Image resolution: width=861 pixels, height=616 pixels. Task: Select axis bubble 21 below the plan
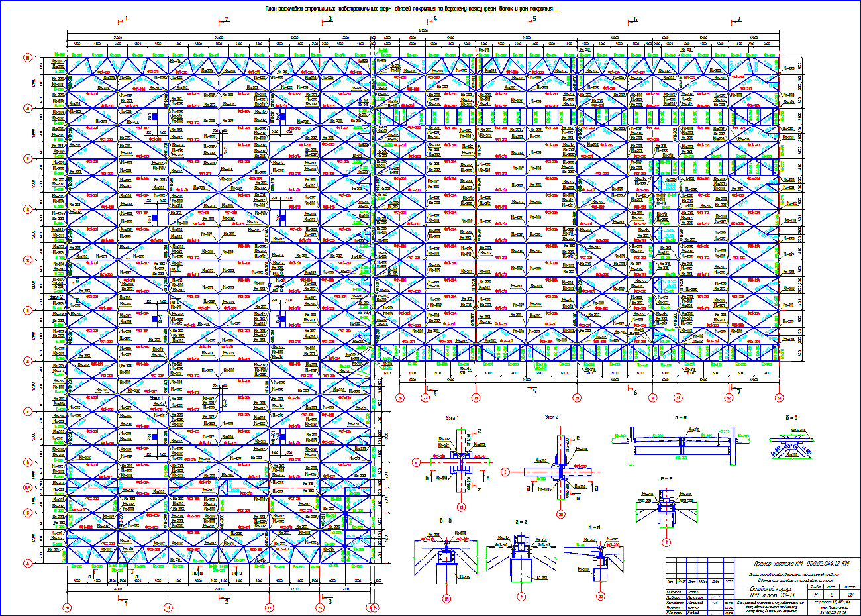click(168, 607)
